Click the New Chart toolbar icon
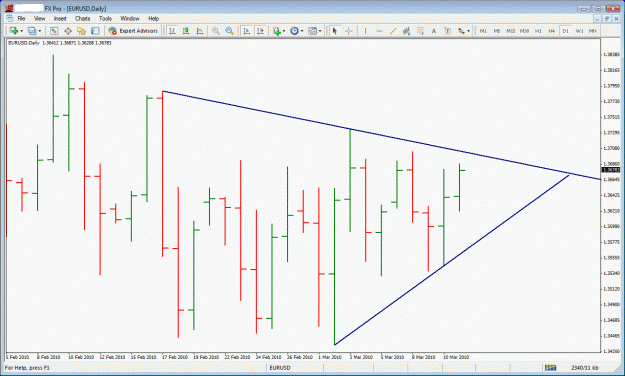Viewport: 625px width, 376px height. pyautogui.click(x=13, y=31)
